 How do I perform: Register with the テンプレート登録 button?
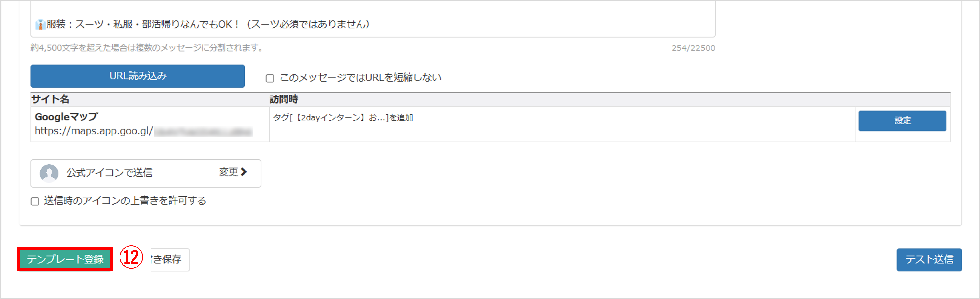(65, 259)
